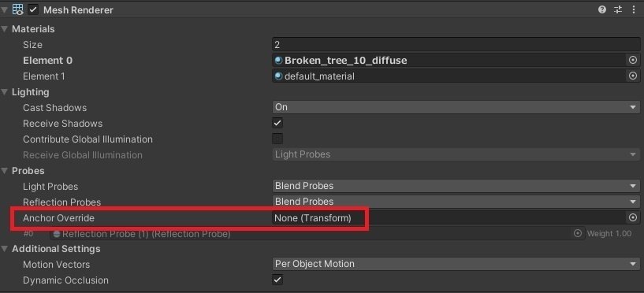Collapse the Probes section foldout

5,170
